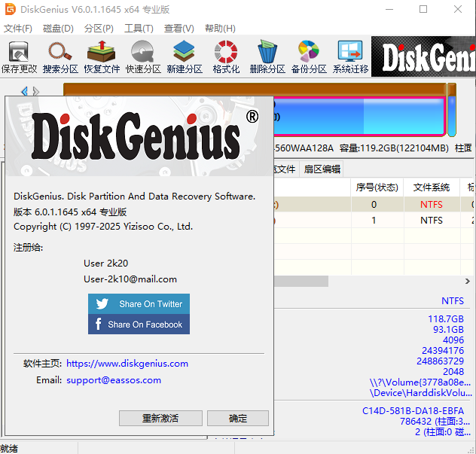Launch the 恢复文件 file recovery tool
Viewport: 476px width, 454px height.
(x=102, y=57)
